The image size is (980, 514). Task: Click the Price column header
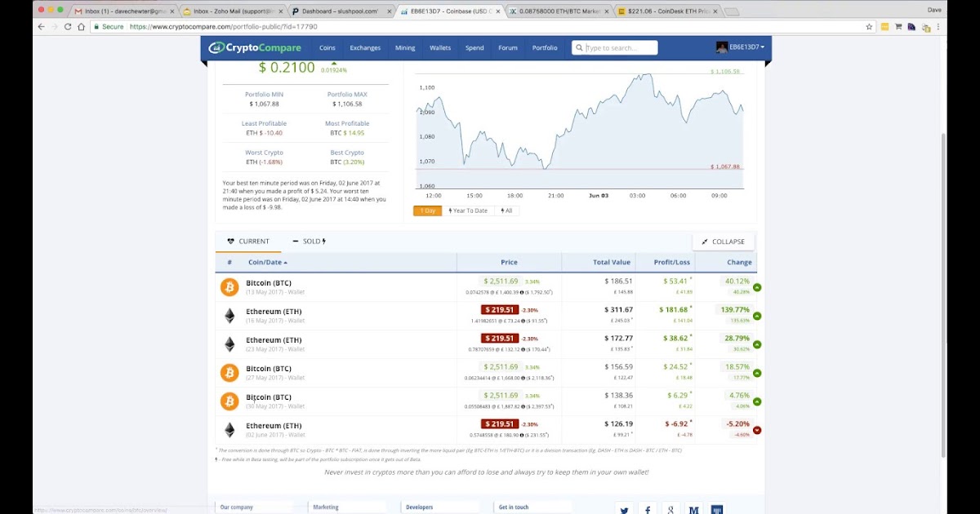pos(509,262)
